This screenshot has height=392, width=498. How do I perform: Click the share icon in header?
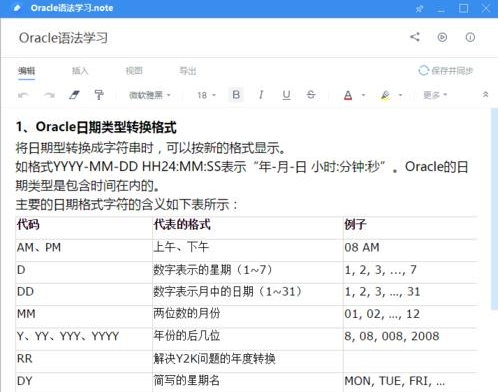[415, 37]
